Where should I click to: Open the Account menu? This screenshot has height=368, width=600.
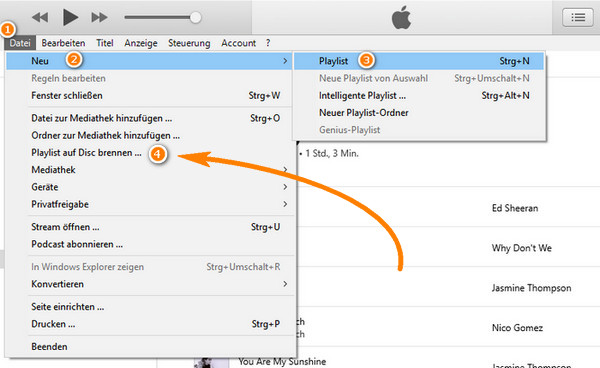point(238,43)
